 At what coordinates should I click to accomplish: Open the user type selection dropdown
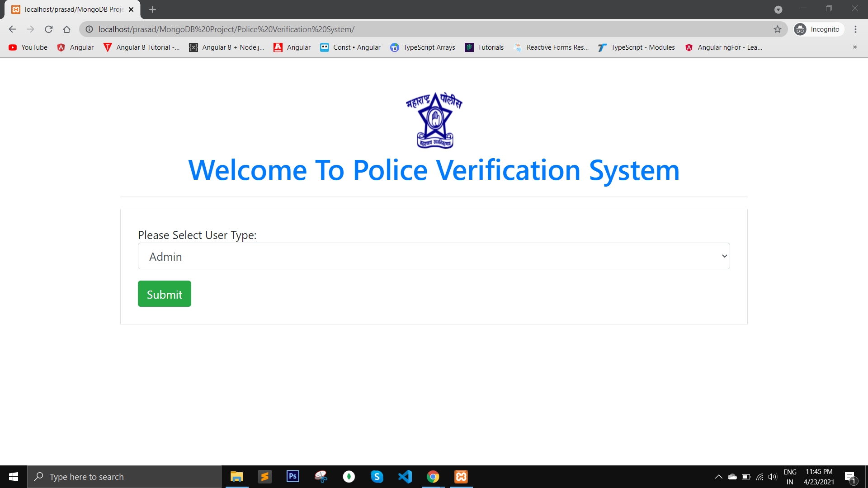coord(434,256)
